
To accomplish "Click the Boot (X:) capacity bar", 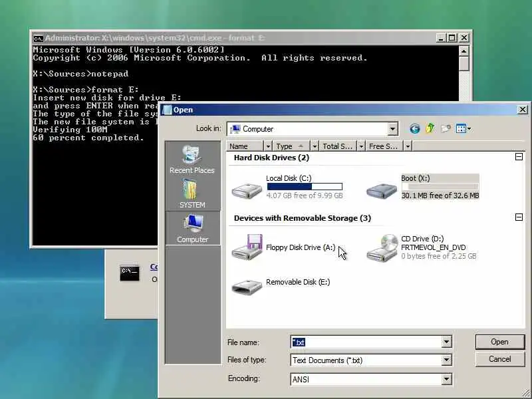I will [440, 187].
